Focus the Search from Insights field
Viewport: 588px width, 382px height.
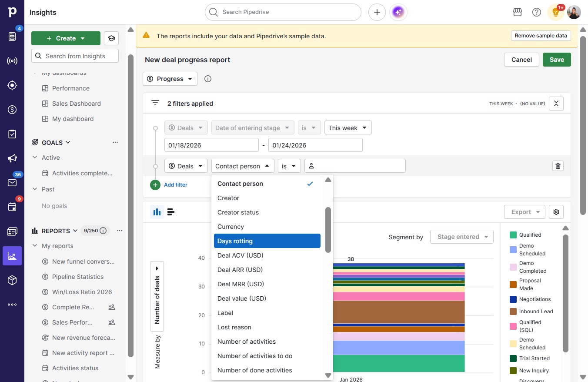click(75, 56)
